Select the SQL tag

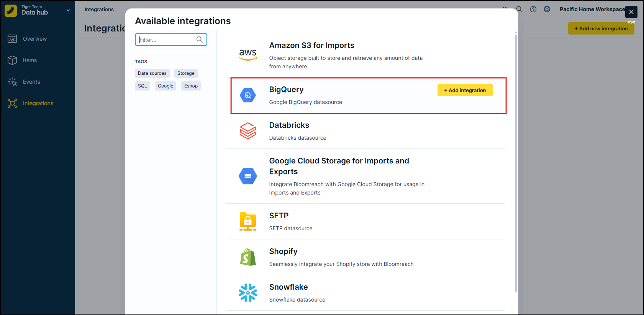(x=143, y=86)
